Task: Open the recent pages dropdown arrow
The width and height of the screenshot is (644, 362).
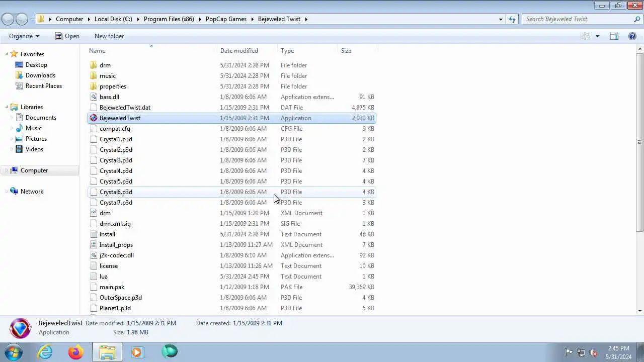Action: point(33,19)
